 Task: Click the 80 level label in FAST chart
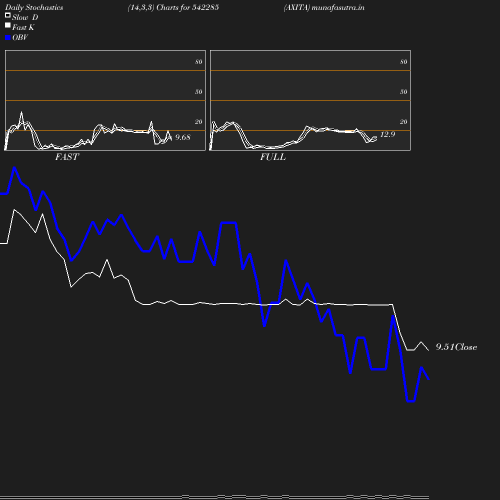(x=199, y=62)
